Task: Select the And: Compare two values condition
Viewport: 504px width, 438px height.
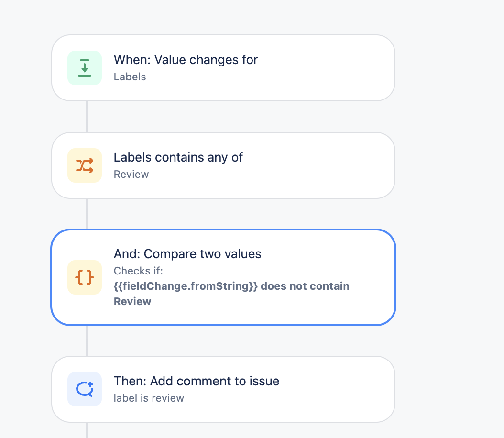Action: click(223, 277)
